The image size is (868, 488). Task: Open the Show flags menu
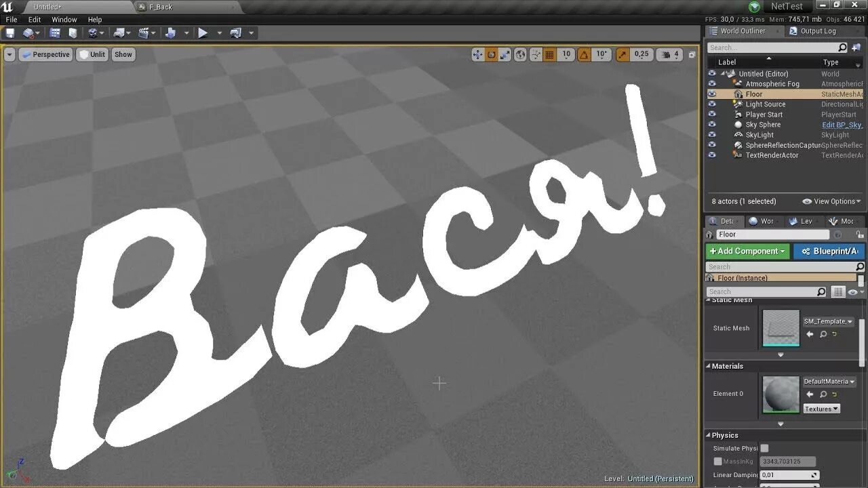tap(123, 54)
